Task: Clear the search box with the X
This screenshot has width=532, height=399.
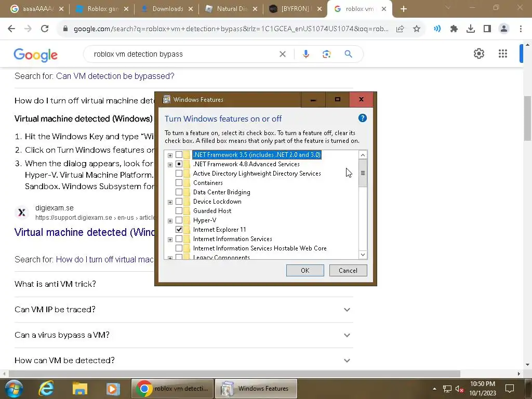Action: pyautogui.click(x=282, y=54)
